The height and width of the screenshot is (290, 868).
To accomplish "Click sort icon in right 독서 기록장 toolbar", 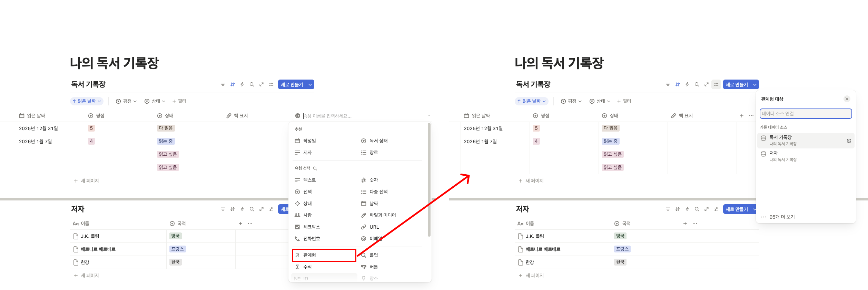I will 678,84.
